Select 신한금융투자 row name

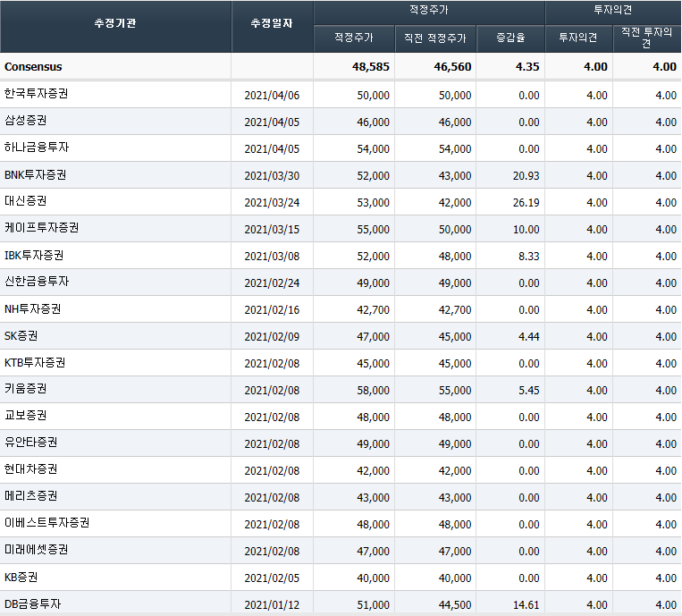point(37,282)
